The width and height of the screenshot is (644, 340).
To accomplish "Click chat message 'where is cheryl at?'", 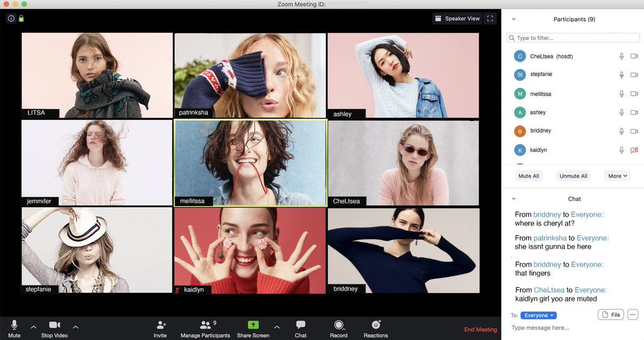I will coord(545,223).
